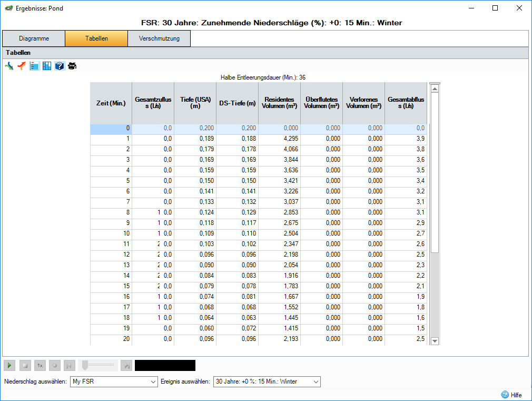Click the Überflutetes Volumen column header

(321, 103)
